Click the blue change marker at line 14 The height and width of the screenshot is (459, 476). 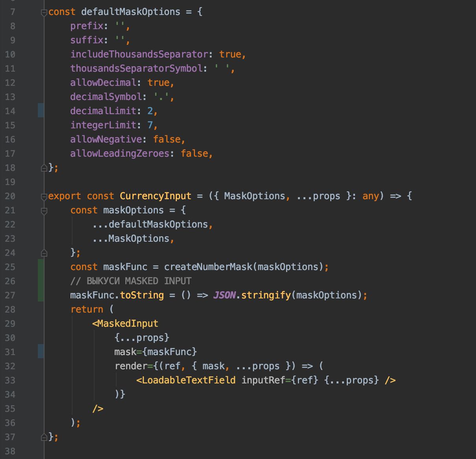coord(41,111)
